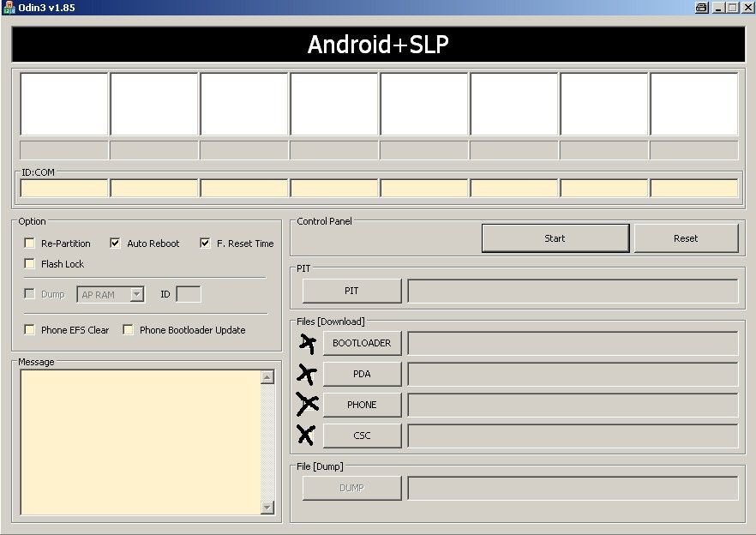Viewport: 756px width, 535px height.
Task: Click the first ID:COM port box
Action: 64,188
